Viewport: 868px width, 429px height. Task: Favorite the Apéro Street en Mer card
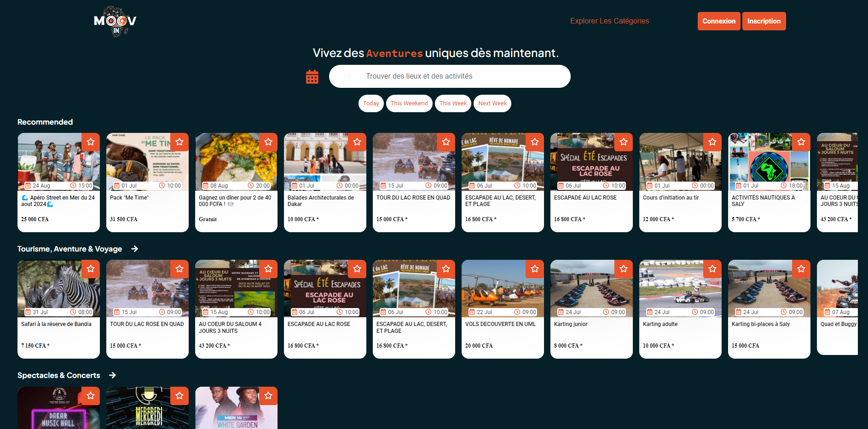click(91, 142)
